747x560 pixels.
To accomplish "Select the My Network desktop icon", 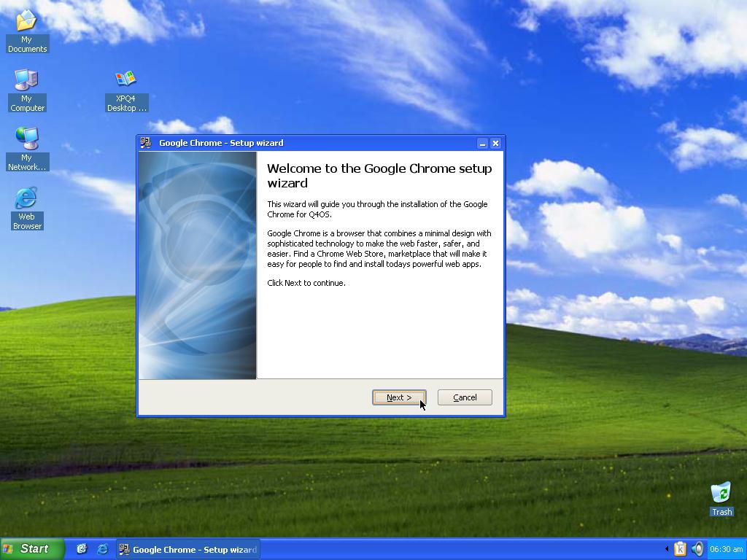I will pyautogui.click(x=27, y=149).
